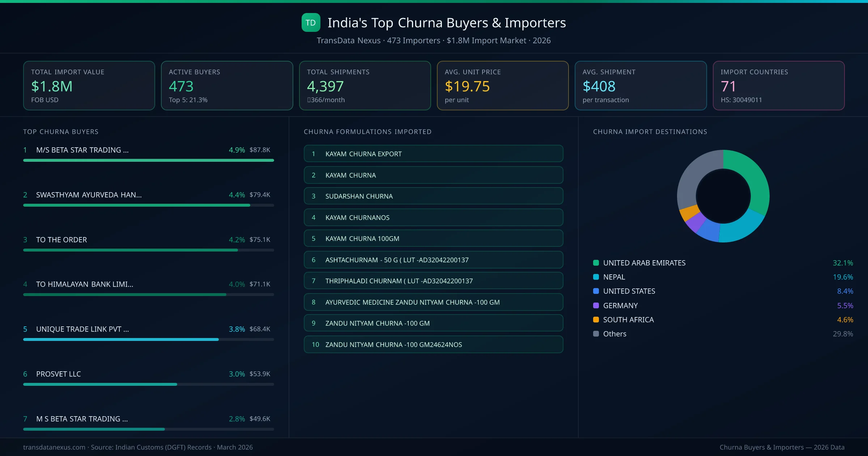Viewport: 868px width, 456px height.
Task: Select the UNITED STATES legend dot
Action: coord(596,291)
